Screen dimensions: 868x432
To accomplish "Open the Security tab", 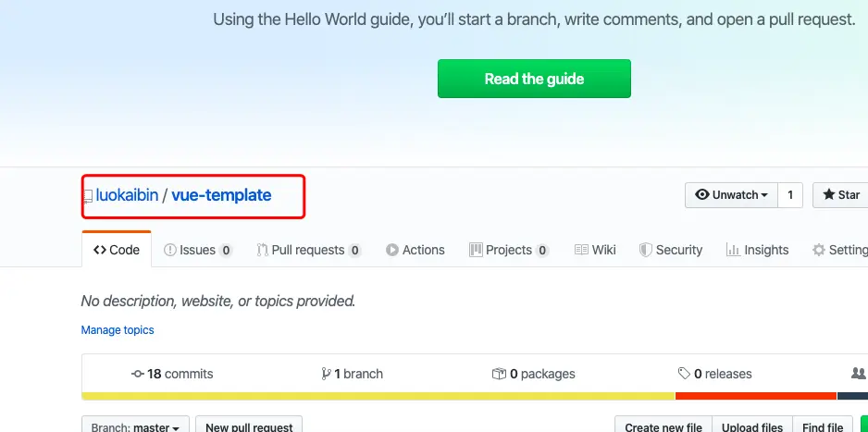I will (670, 250).
